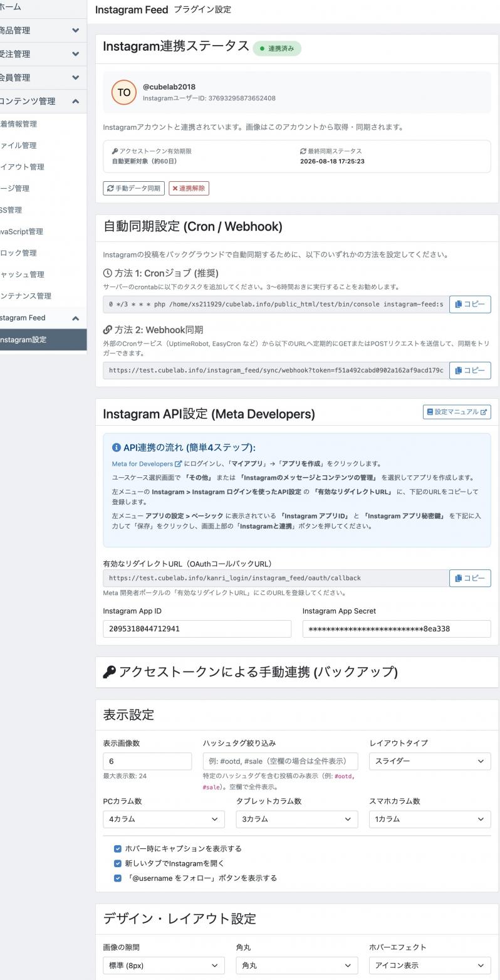Collapse the Instagram Feed sidebar submenu

pos(43,318)
